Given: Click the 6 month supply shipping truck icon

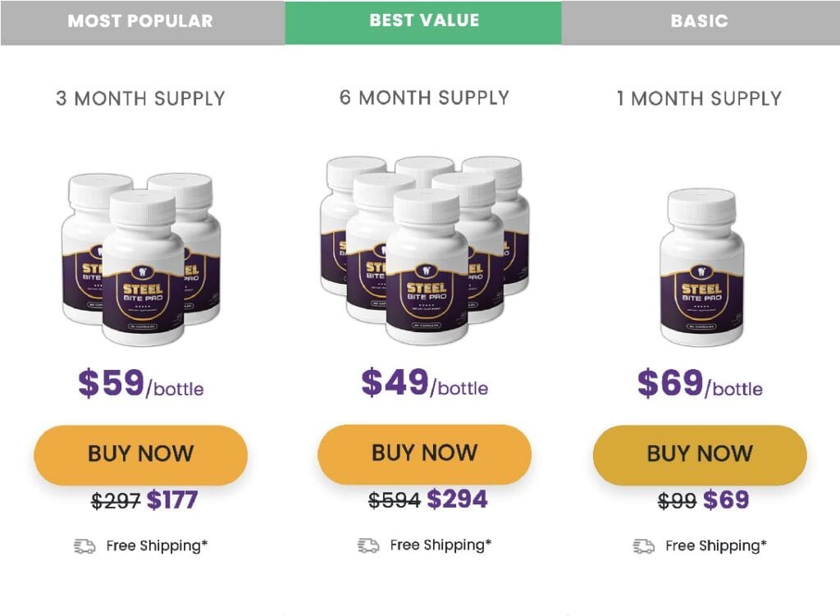Looking at the screenshot, I should (368, 545).
